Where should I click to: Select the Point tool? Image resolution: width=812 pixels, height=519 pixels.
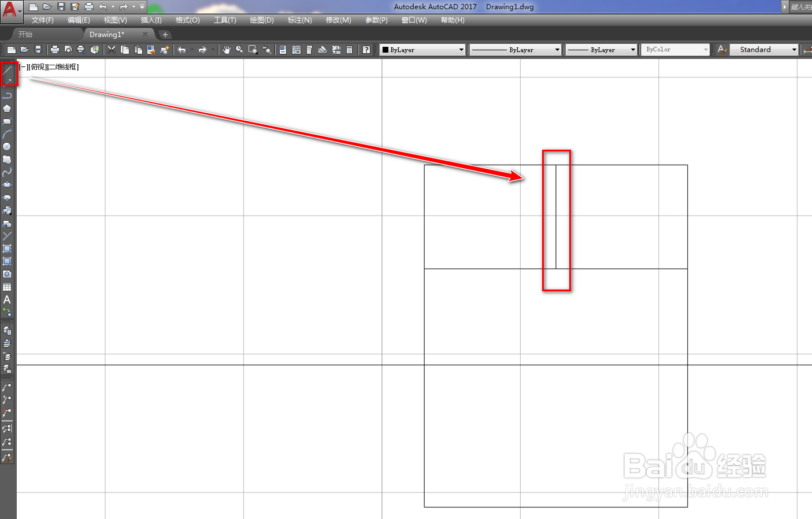tap(7, 236)
